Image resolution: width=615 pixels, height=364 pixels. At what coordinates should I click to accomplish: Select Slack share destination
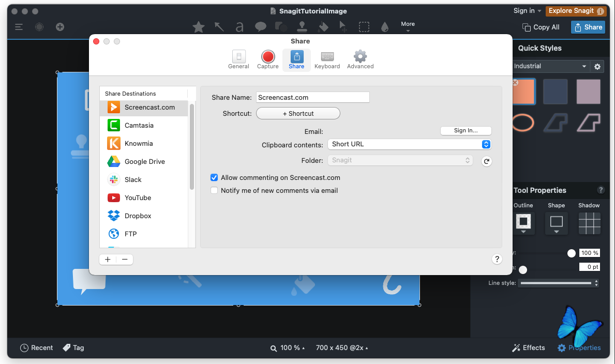[x=144, y=179]
